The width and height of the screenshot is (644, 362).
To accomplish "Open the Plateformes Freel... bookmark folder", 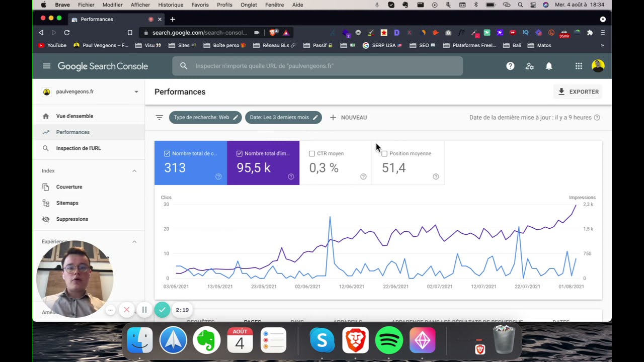I will tap(469, 45).
